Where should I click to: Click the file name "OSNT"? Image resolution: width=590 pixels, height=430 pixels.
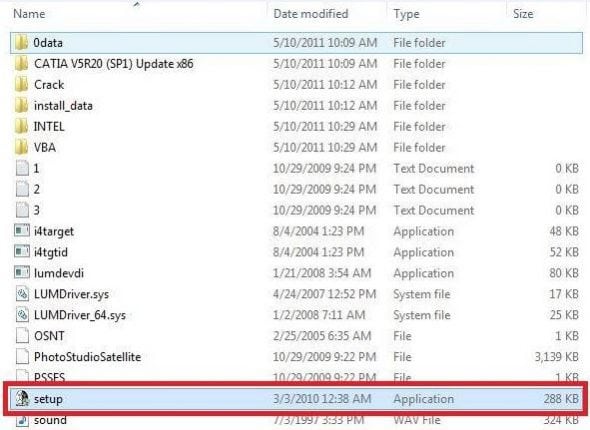pyautogui.click(x=49, y=336)
